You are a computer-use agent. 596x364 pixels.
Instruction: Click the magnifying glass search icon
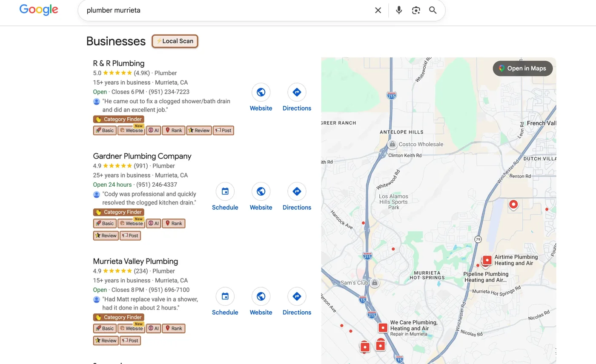[433, 10]
